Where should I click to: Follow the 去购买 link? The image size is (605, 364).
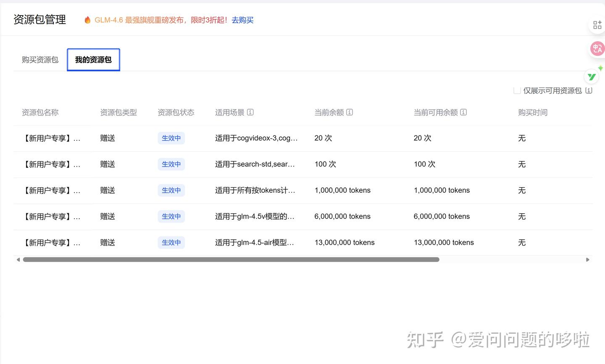point(242,20)
